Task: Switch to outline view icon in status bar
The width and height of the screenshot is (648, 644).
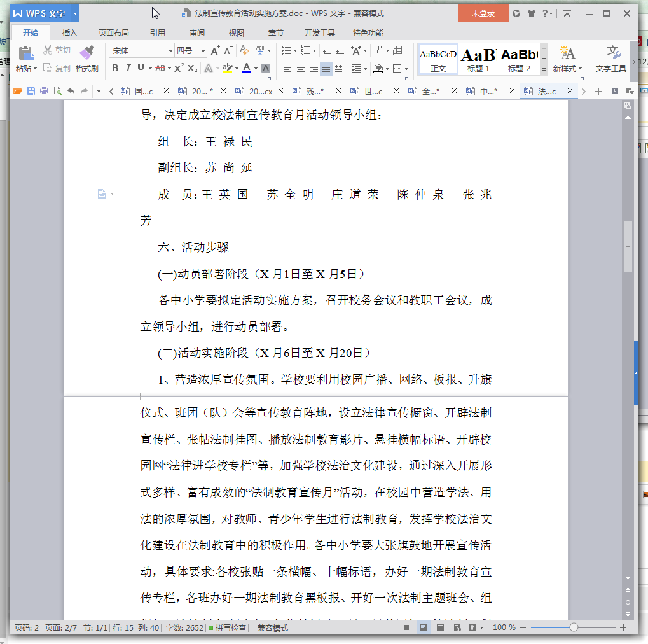Action: [x=441, y=627]
